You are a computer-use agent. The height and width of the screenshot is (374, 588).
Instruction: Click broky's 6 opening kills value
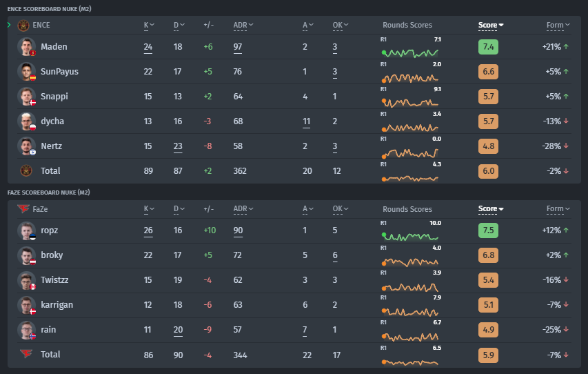pos(335,255)
